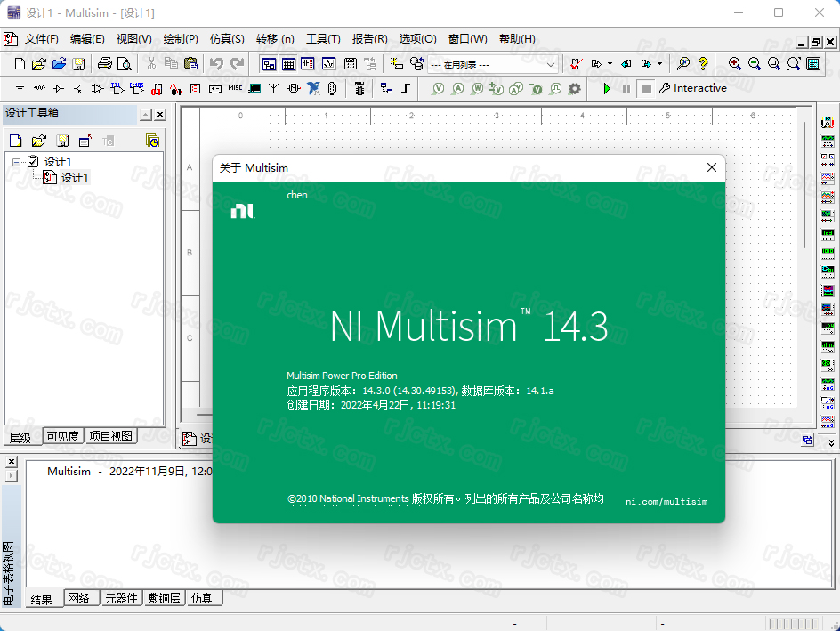This screenshot has height=631, width=840.
Task: Click the ni.com/multisim link
Action: click(666, 502)
